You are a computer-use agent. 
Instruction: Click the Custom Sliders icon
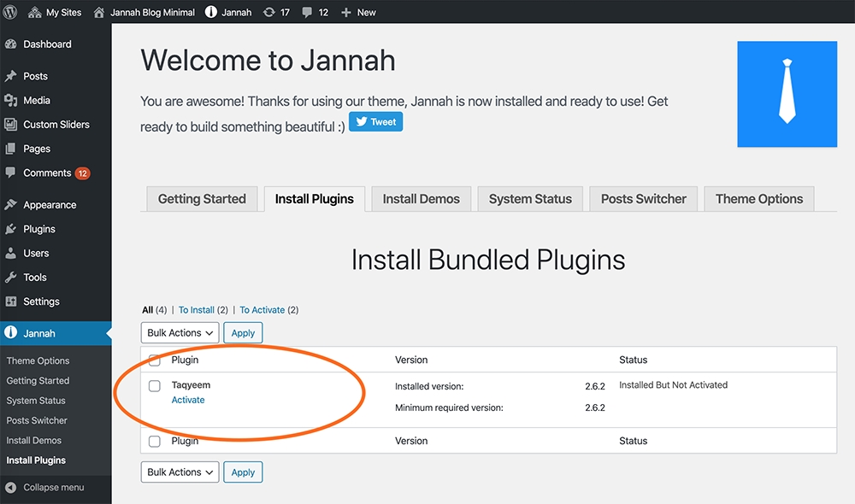pos(10,124)
